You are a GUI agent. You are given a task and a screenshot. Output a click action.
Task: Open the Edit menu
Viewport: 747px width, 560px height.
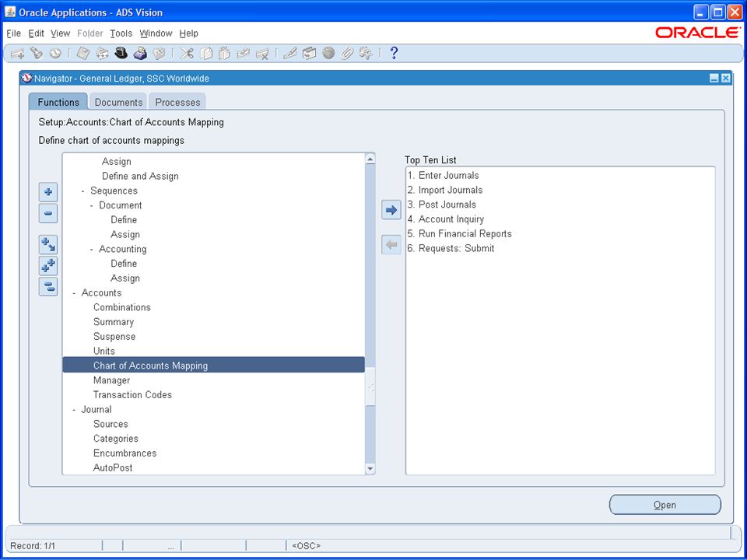pos(37,33)
